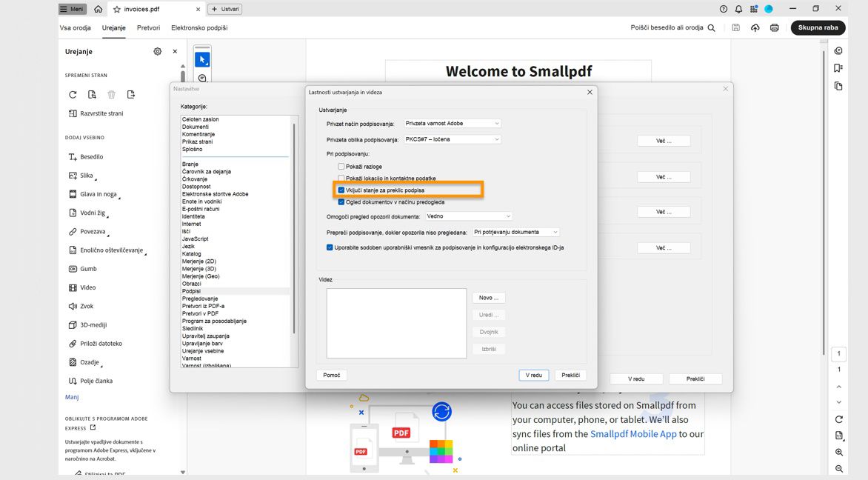Create new tab with Ustvari button

pos(224,9)
